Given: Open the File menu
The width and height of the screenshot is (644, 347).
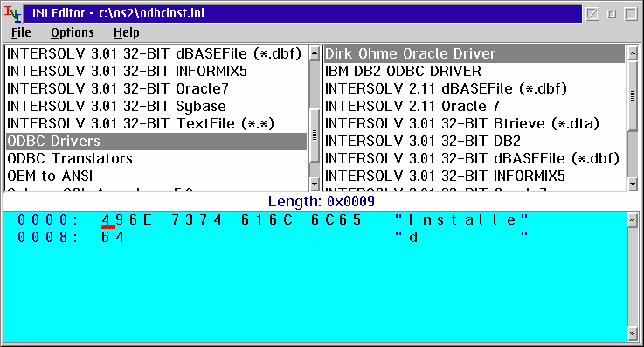Looking at the screenshot, I should tap(21, 32).
